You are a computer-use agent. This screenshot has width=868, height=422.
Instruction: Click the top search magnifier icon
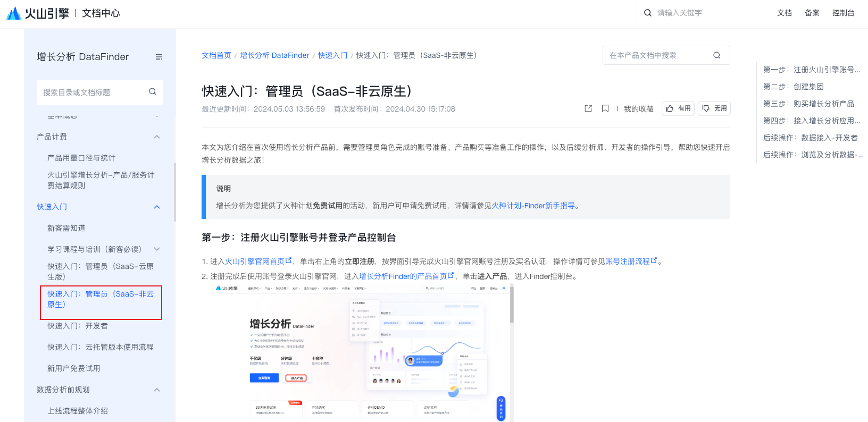(648, 13)
